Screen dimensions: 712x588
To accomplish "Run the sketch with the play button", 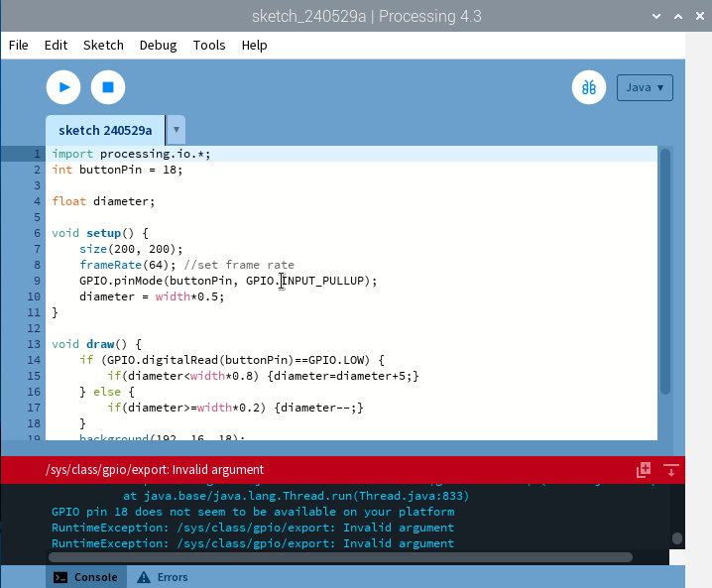I will [x=63, y=87].
